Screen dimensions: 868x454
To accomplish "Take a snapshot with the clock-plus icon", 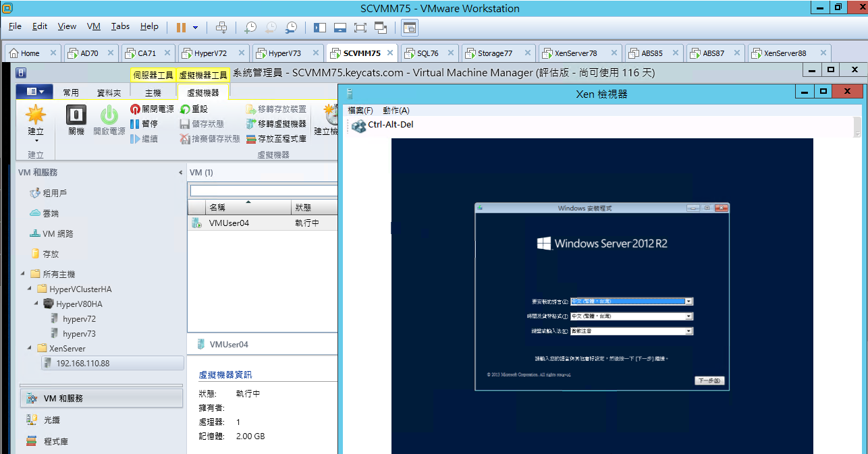I will 250,27.
